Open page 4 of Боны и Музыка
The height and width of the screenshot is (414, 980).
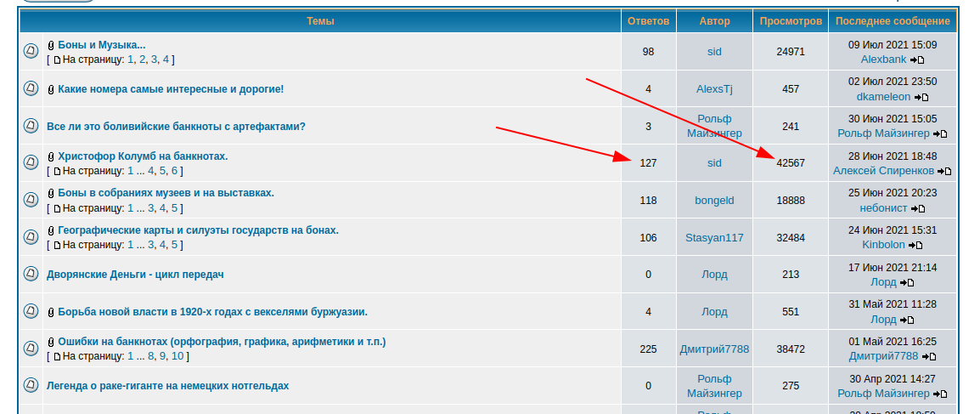166,60
